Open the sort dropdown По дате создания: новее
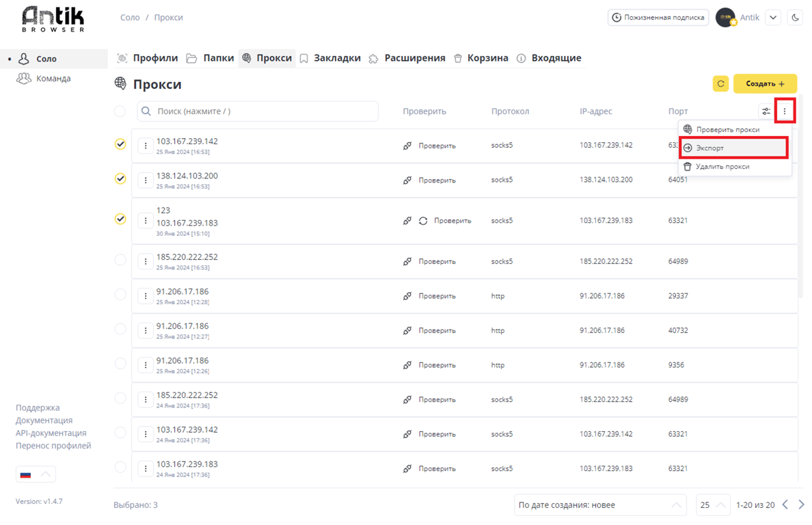Image resolution: width=812 pixels, height=525 pixels. point(600,504)
